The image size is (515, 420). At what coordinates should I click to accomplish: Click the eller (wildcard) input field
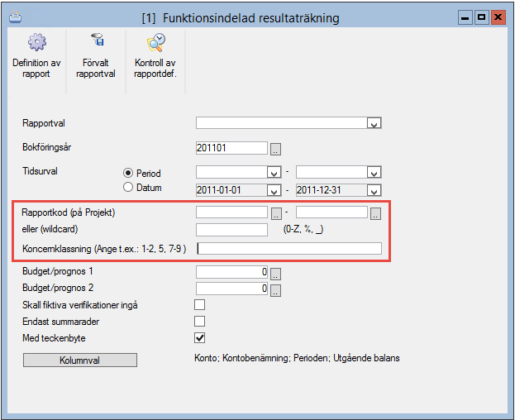coord(231,230)
